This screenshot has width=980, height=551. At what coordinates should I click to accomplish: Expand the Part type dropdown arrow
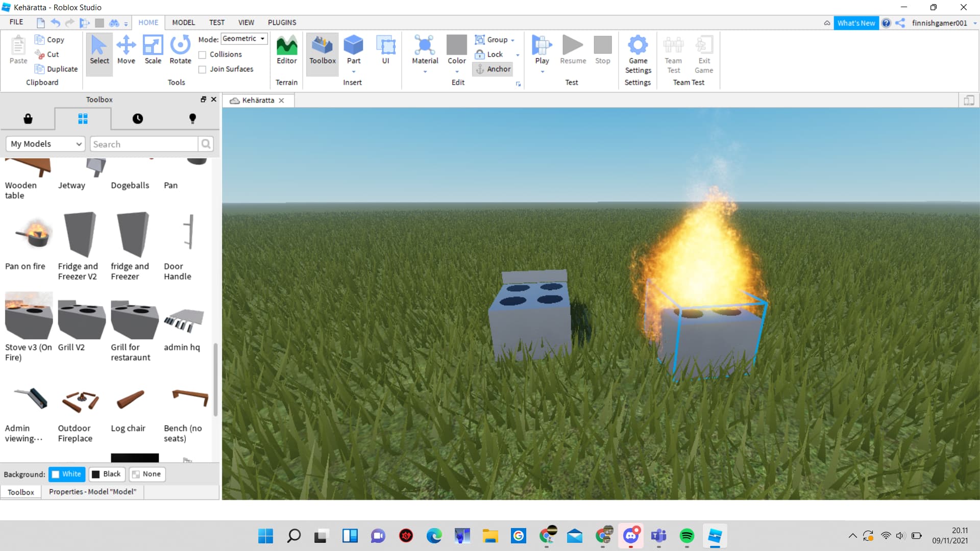pyautogui.click(x=353, y=72)
